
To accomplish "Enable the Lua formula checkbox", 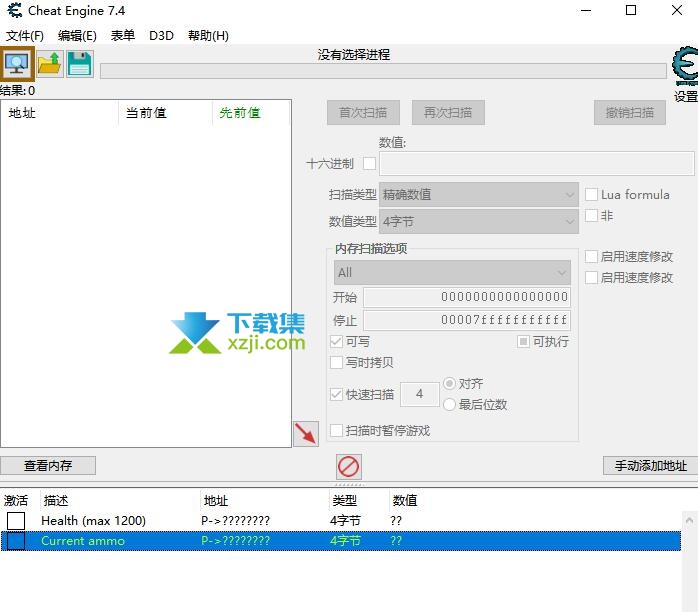I will tap(591, 195).
